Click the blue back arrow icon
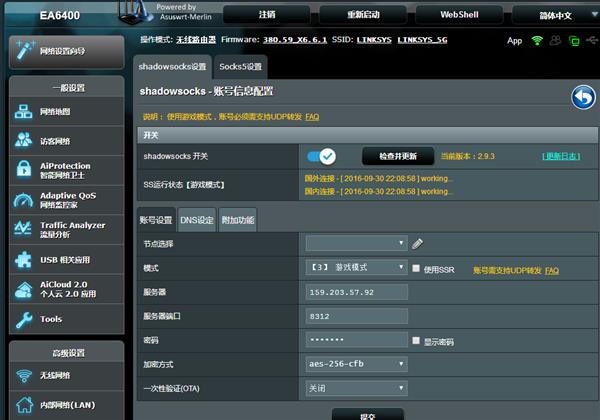Viewport: 600px width, 420px height. pos(584,97)
